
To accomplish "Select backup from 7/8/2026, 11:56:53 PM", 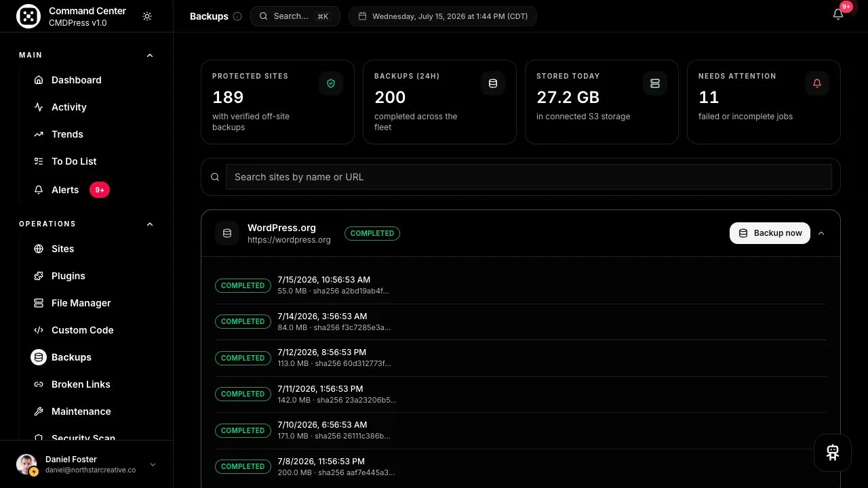I will 521,467.
